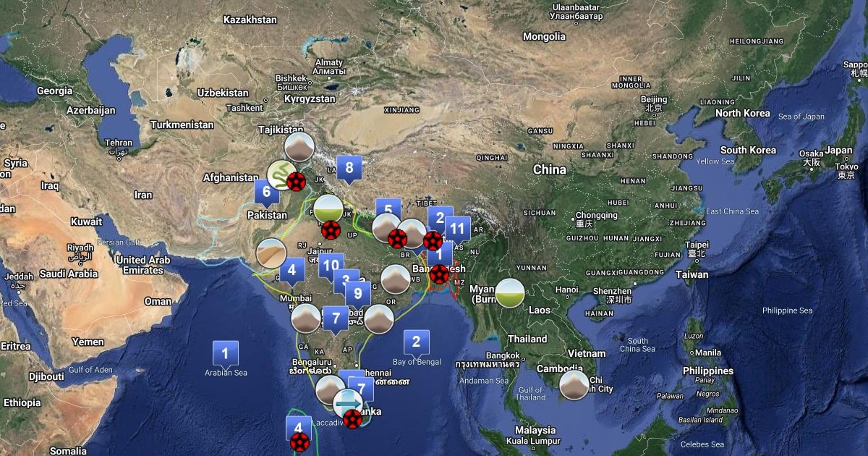The image size is (868, 456).
Task: Open blue marker number 2 in Bay of Bengal
Action: [x=416, y=342]
